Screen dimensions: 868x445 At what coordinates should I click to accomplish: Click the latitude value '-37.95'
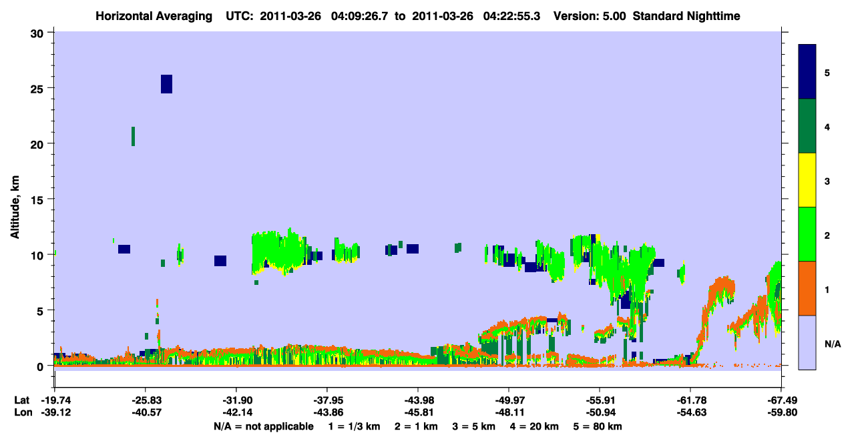pos(327,400)
